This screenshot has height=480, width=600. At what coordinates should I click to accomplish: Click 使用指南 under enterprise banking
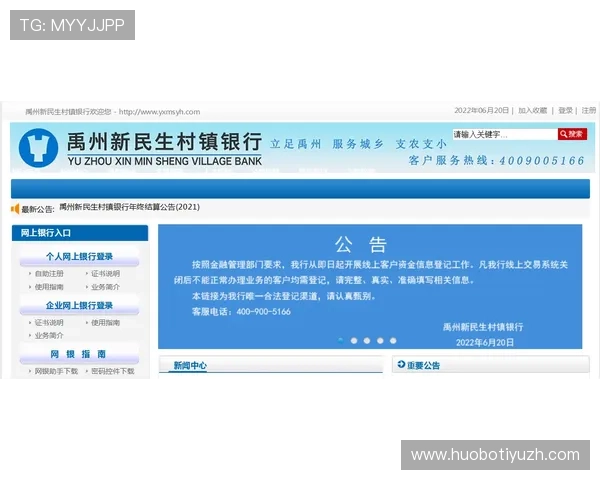[x=105, y=323]
